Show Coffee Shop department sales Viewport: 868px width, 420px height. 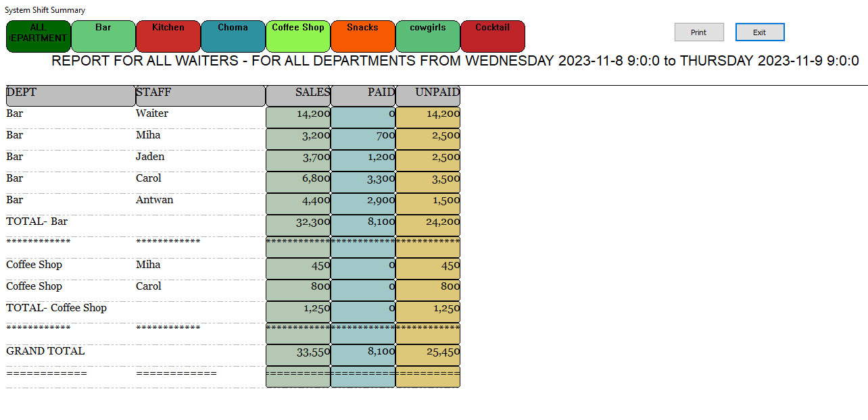coord(298,36)
